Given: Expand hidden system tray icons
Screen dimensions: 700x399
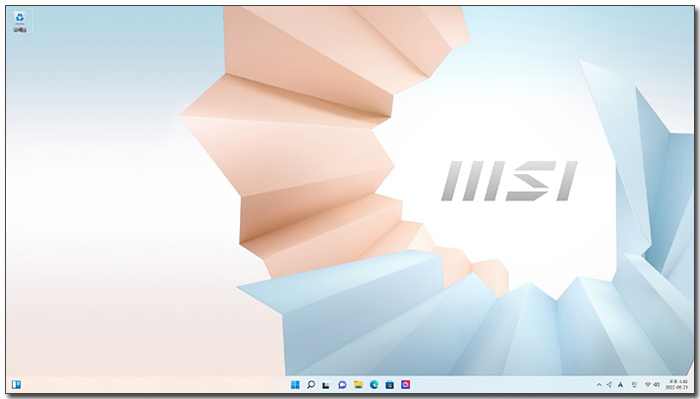Looking at the screenshot, I should point(599,385).
